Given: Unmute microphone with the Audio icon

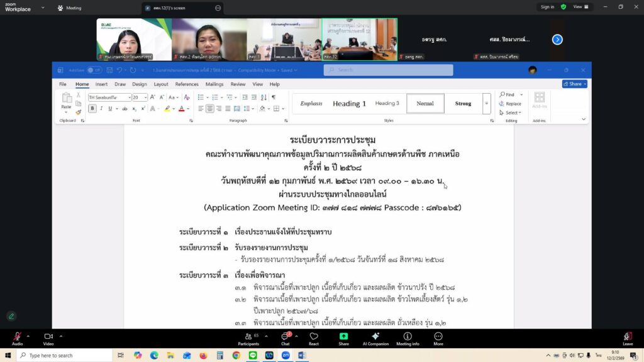Looking at the screenshot, I should [x=17, y=337].
